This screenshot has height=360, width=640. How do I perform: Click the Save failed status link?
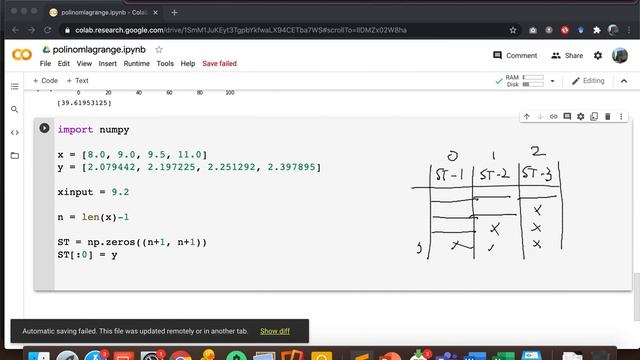[220, 64]
